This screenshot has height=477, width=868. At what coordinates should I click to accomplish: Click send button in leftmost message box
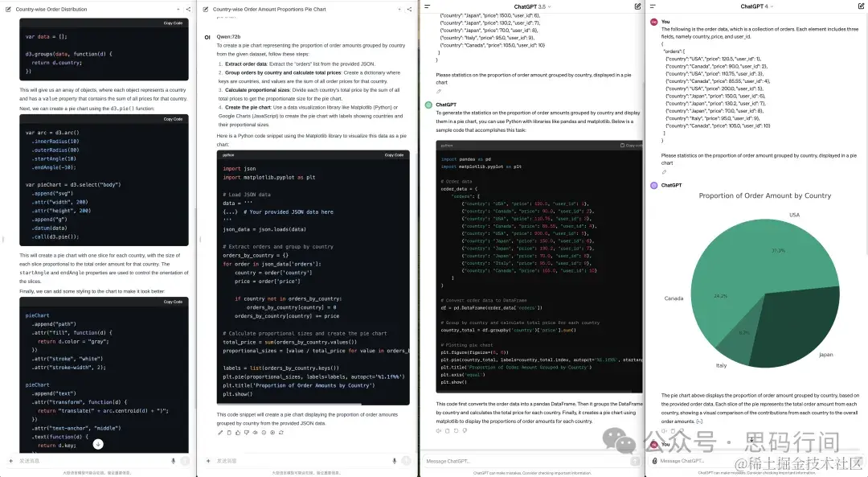tap(185, 461)
